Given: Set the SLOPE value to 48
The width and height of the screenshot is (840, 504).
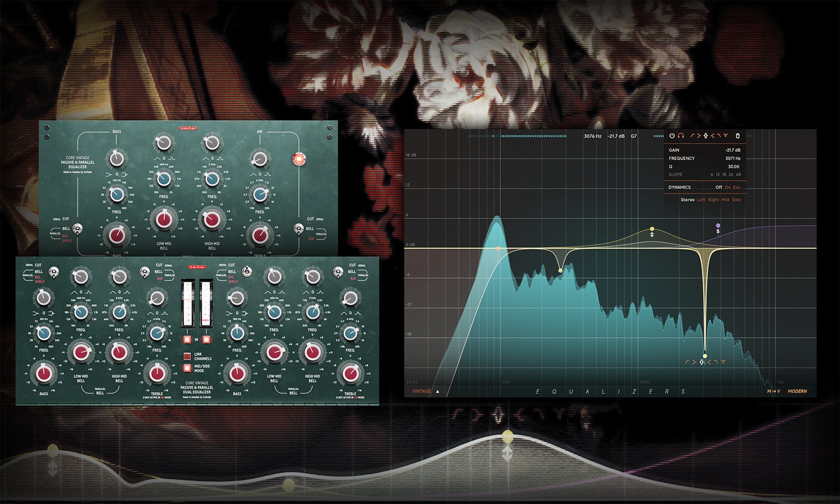Looking at the screenshot, I should click(x=739, y=175).
